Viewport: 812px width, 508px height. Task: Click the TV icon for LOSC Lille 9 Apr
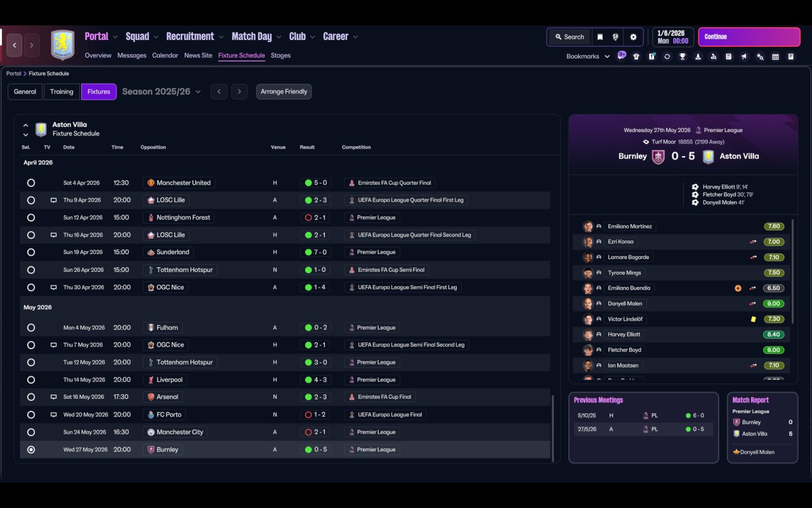[x=54, y=200]
